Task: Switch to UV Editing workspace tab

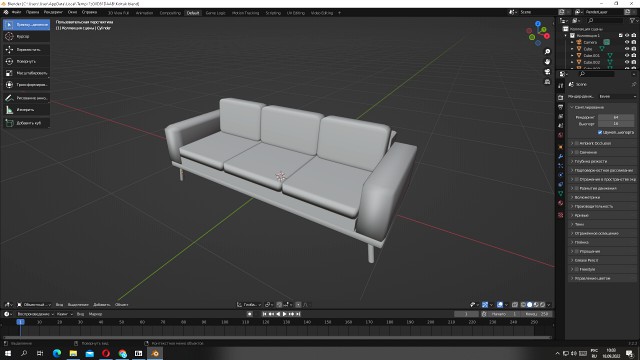Action: [x=296, y=13]
